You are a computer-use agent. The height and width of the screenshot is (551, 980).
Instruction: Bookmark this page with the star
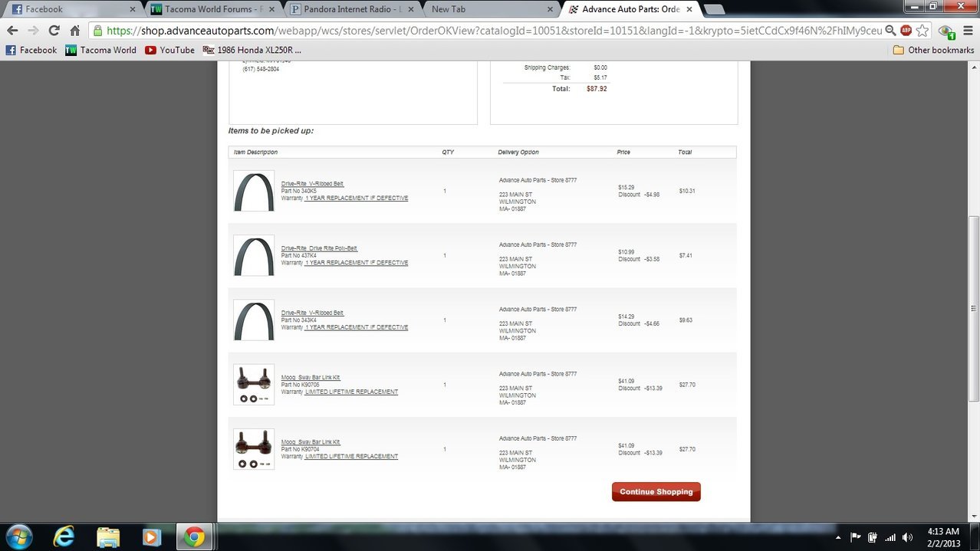coord(922,31)
